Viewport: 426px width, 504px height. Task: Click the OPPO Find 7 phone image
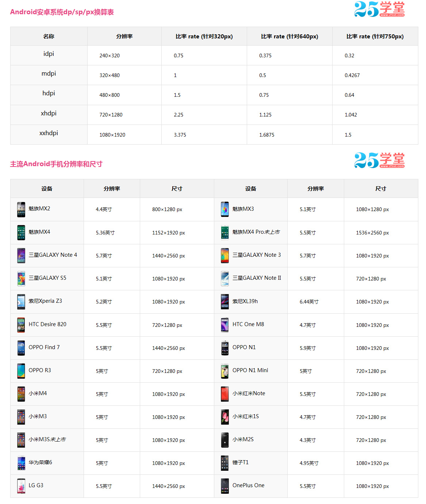click(x=21, y=348)
